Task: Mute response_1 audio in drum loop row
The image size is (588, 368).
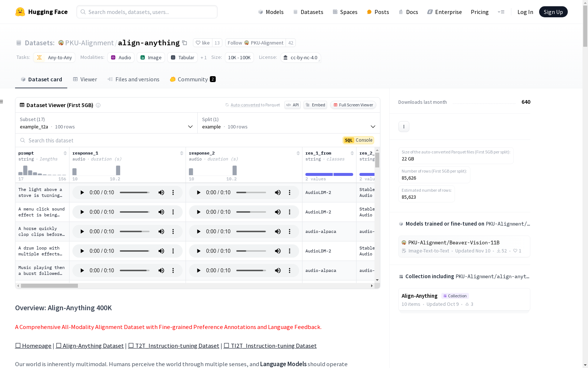Action: coord(161,251)
